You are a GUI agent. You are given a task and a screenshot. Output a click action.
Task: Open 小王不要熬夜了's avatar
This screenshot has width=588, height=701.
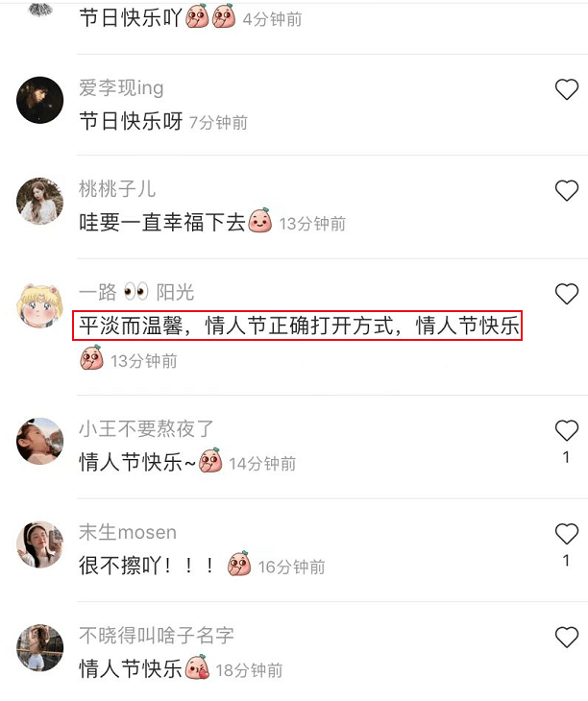coord(39,441)
